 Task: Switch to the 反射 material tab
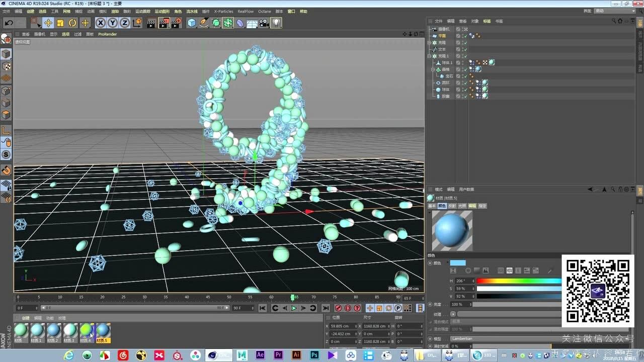(452, 206)
